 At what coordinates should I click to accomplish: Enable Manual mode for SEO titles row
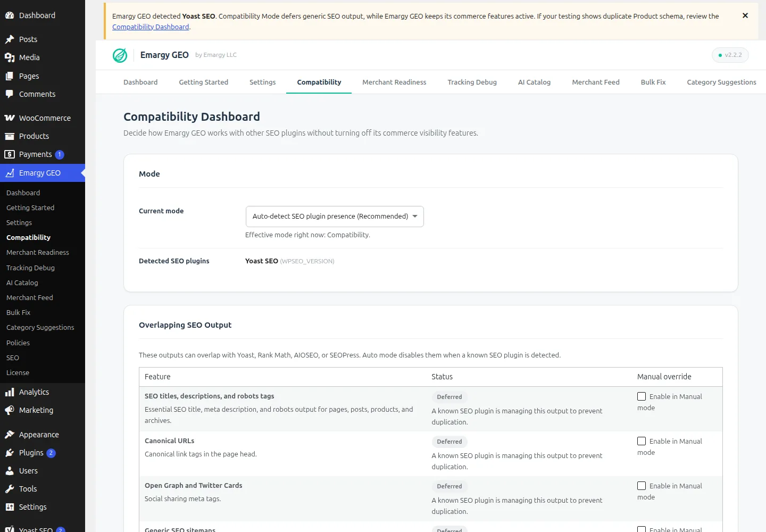(642, 396)
